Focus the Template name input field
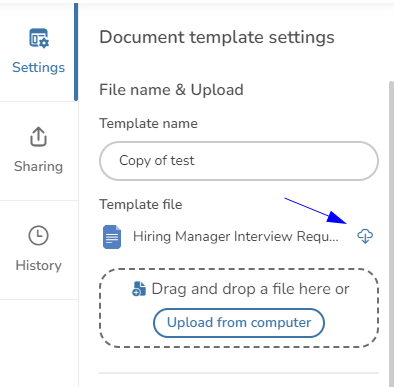 (239, 161)
